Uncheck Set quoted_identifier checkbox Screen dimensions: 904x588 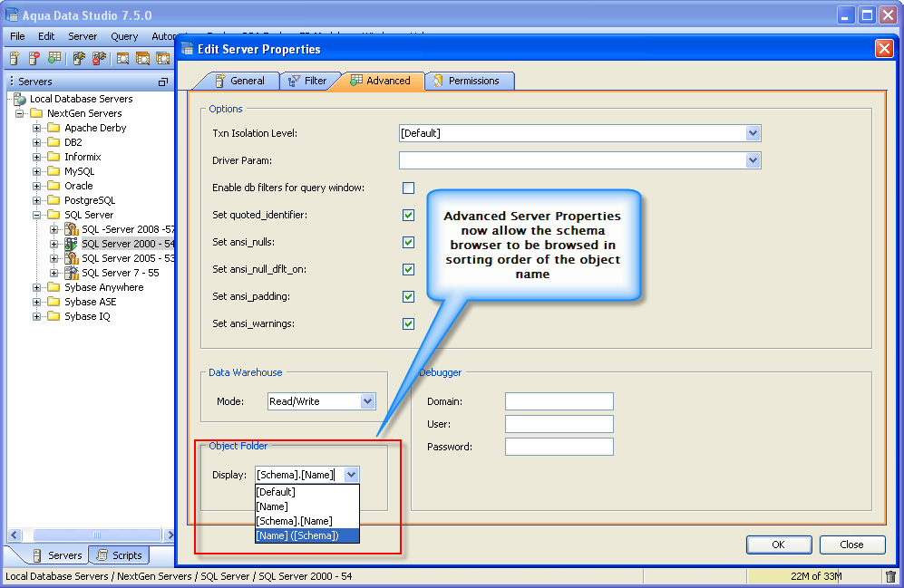[x=408, y=215]
